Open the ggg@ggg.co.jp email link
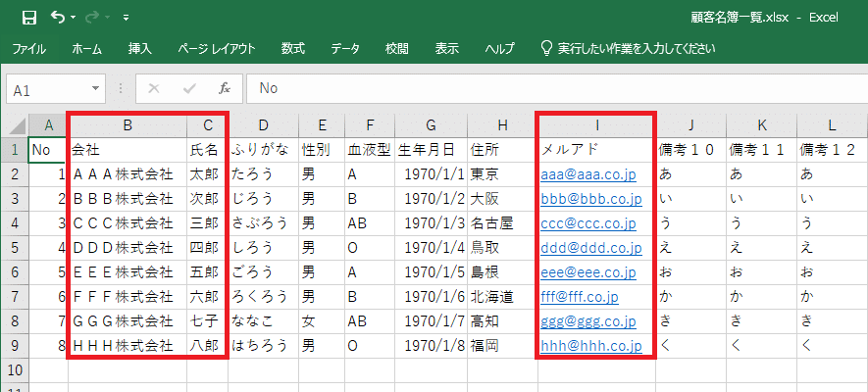This screenshot has width=868, height=392. click(x=588, y=321)
